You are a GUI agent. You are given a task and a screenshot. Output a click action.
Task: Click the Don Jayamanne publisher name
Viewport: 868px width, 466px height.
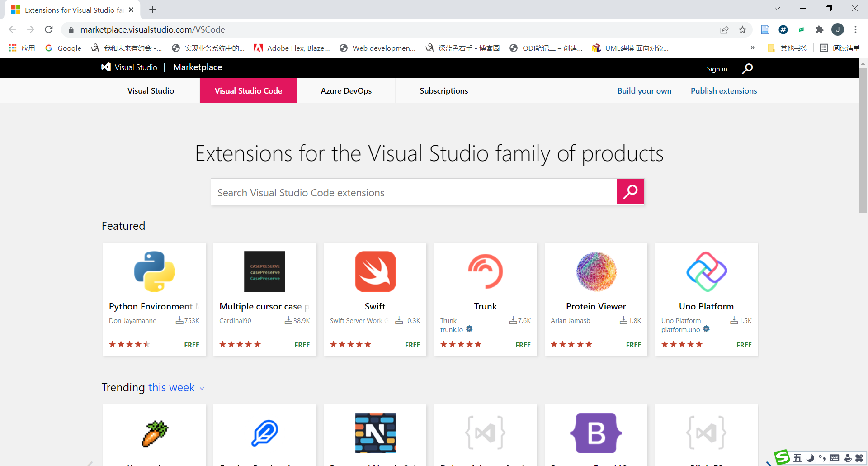(x=132, y=320)
